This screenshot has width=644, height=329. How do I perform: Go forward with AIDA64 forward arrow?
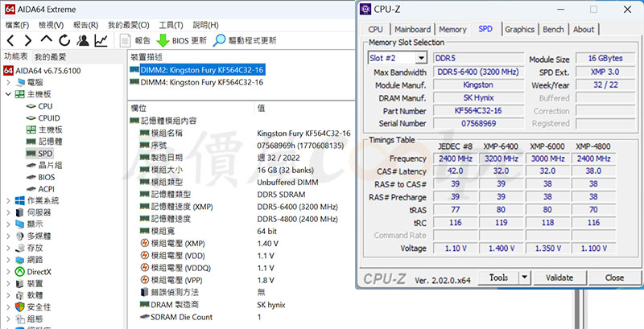(x=28, y=40)
